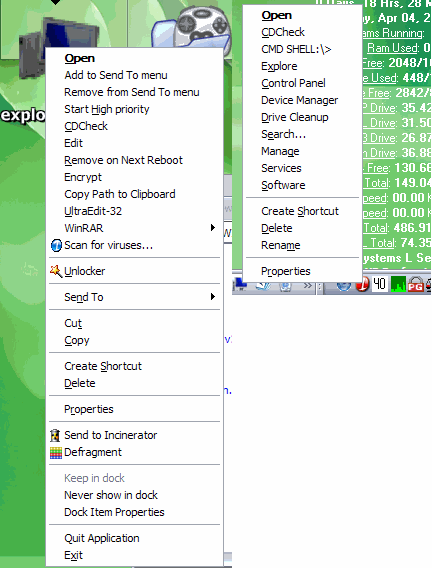Select Explore from the menu

tap(302, 66)
